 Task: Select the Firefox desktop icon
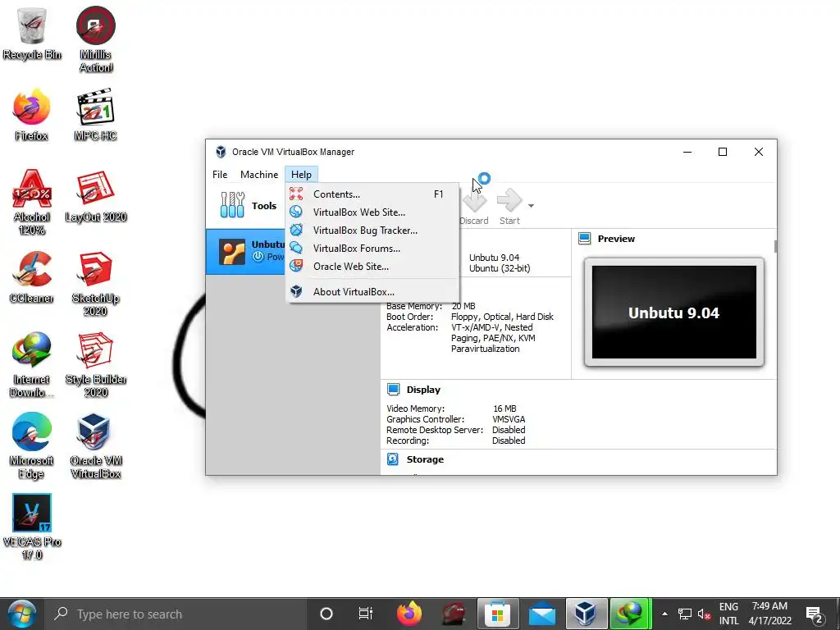[32, 114]
